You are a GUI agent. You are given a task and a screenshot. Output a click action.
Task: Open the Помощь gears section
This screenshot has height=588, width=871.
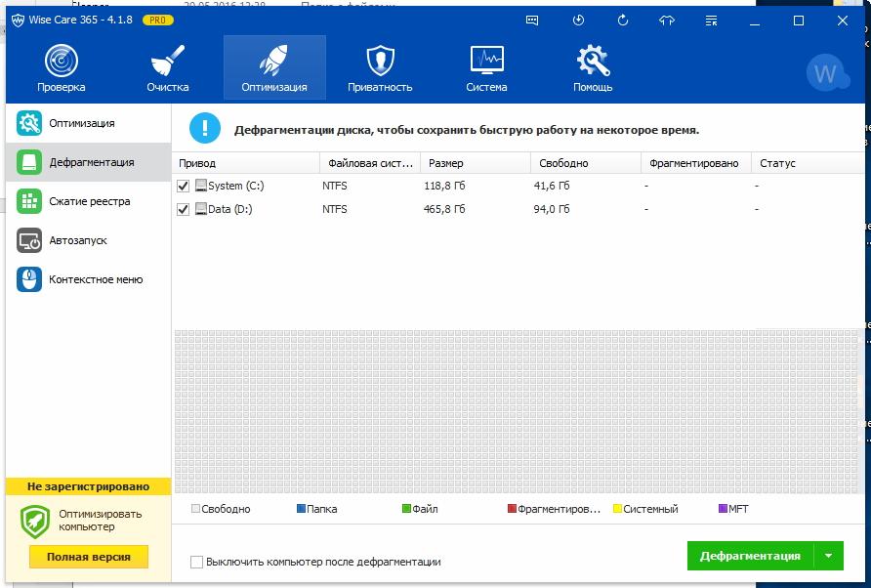tap(593, 68)
